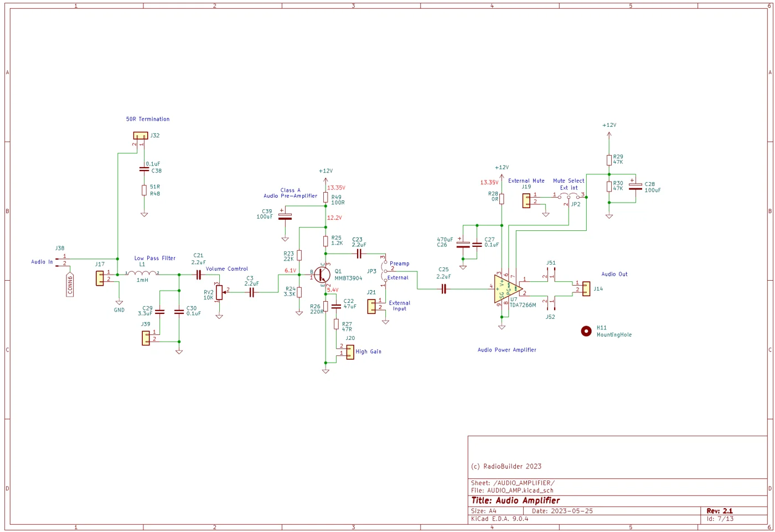Click the R27 47R resistor symbol
This screenshot has width=775, height=532.
pyautogui.click(x=336, y=324)
